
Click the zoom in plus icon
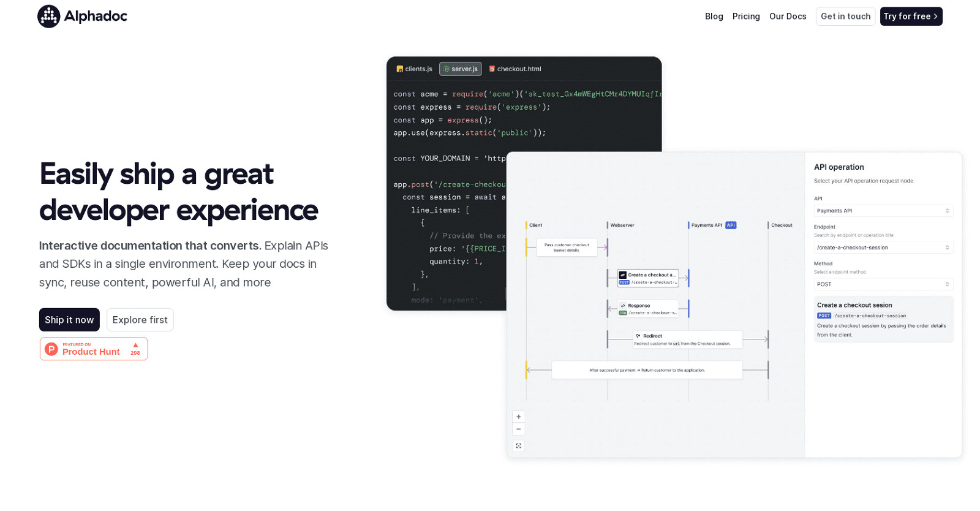tap(518, 417)
